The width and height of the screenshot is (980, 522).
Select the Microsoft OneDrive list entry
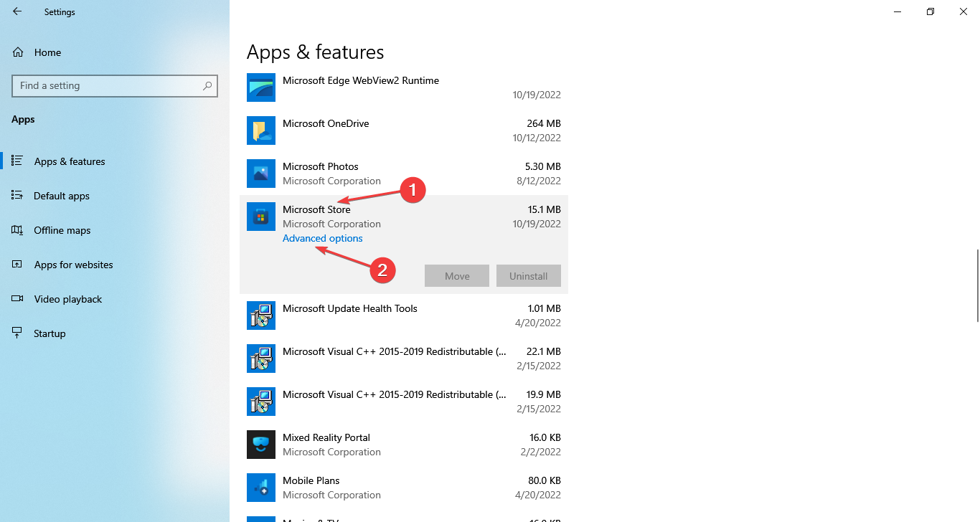click(x=404, y=130)
